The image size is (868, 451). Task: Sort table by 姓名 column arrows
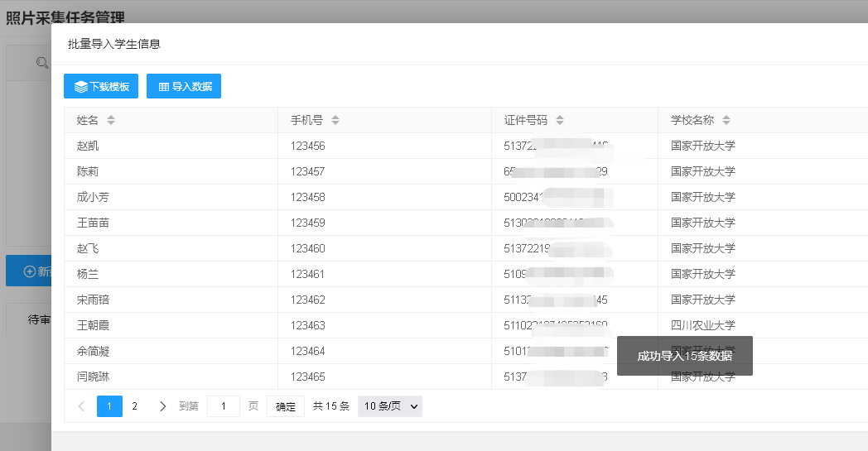coord(111,121)
